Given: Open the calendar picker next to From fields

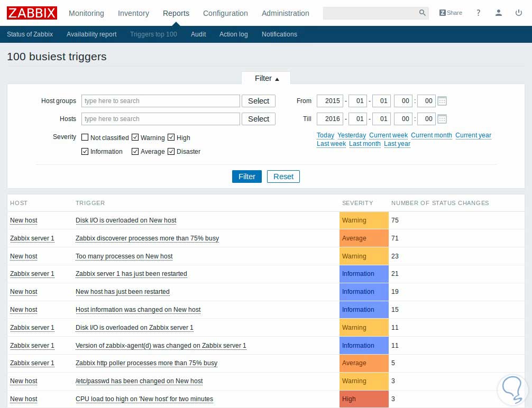Looking at the screenshot, I should 442,100.
